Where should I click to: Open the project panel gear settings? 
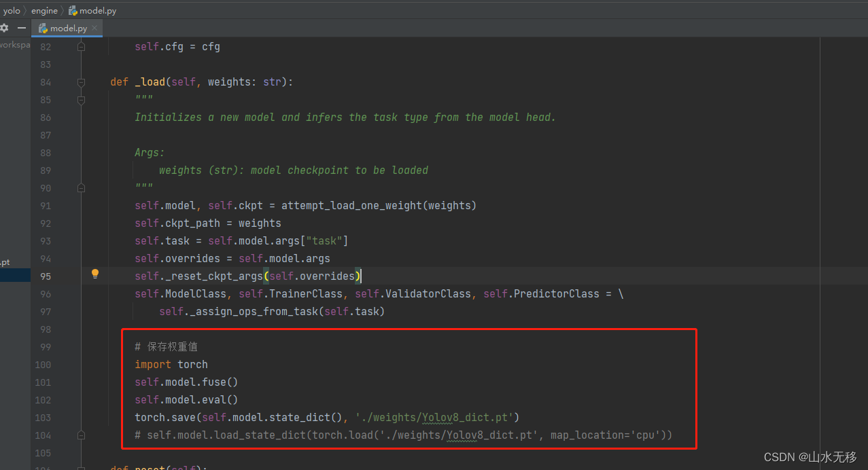pos(4,28)
